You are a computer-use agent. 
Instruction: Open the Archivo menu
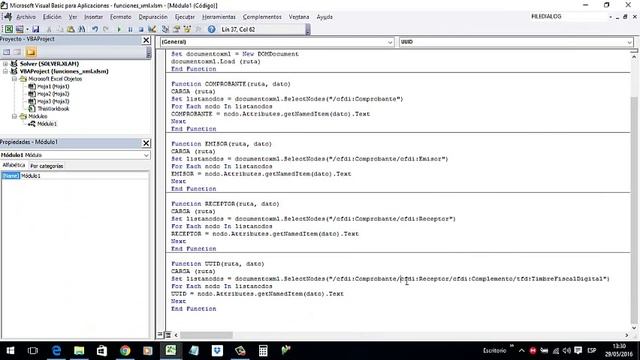click(26, 17)
